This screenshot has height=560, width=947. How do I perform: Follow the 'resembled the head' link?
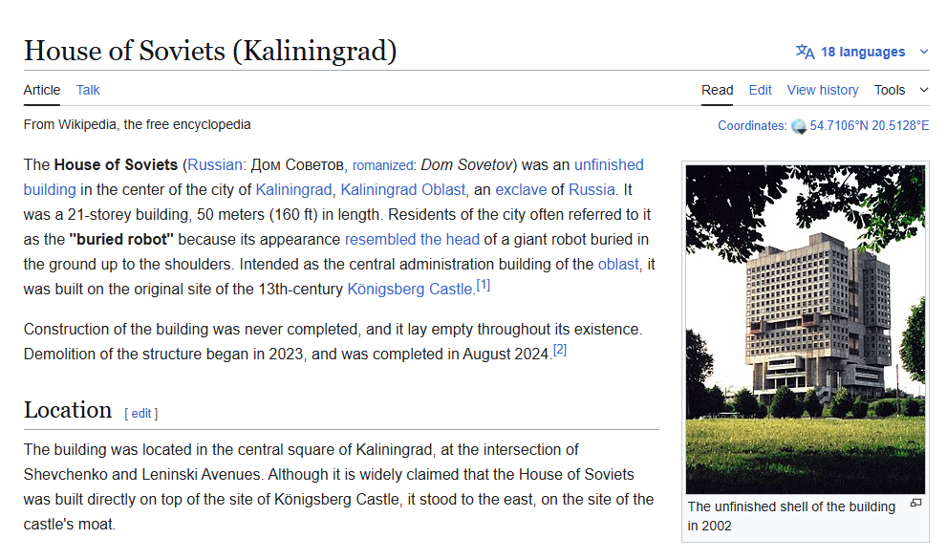[412, 239]
